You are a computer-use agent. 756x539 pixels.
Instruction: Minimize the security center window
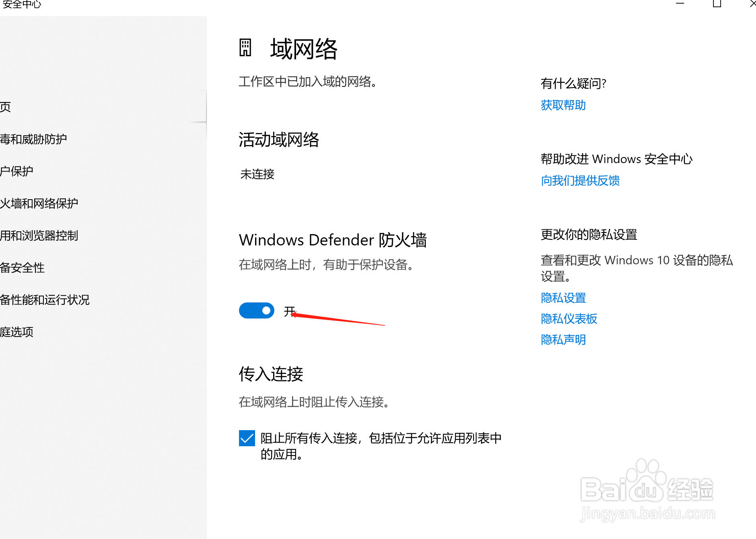point(680,4)
